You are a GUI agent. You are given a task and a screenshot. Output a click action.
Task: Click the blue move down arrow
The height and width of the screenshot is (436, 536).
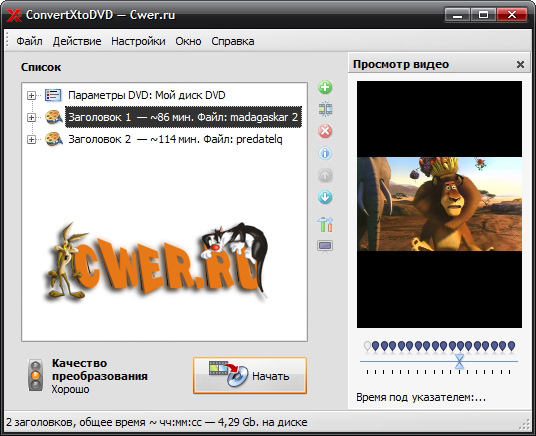325,197
